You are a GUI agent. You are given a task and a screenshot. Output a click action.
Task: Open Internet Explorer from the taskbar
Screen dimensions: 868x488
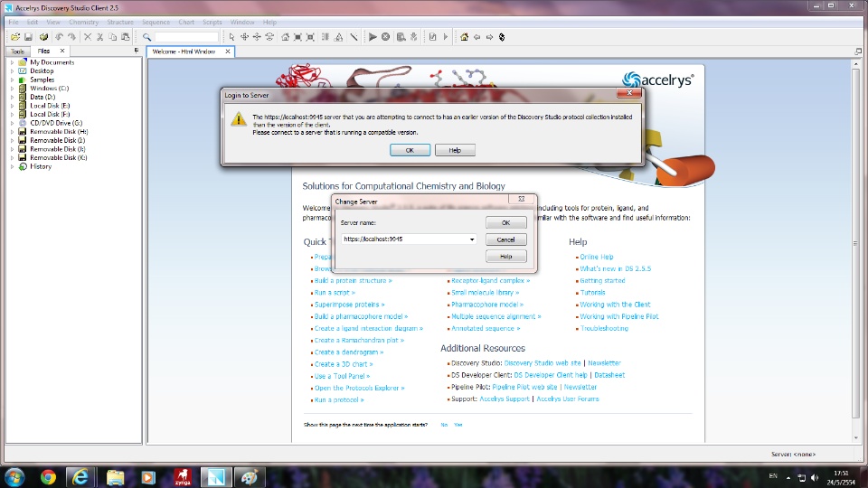[80, 477]
